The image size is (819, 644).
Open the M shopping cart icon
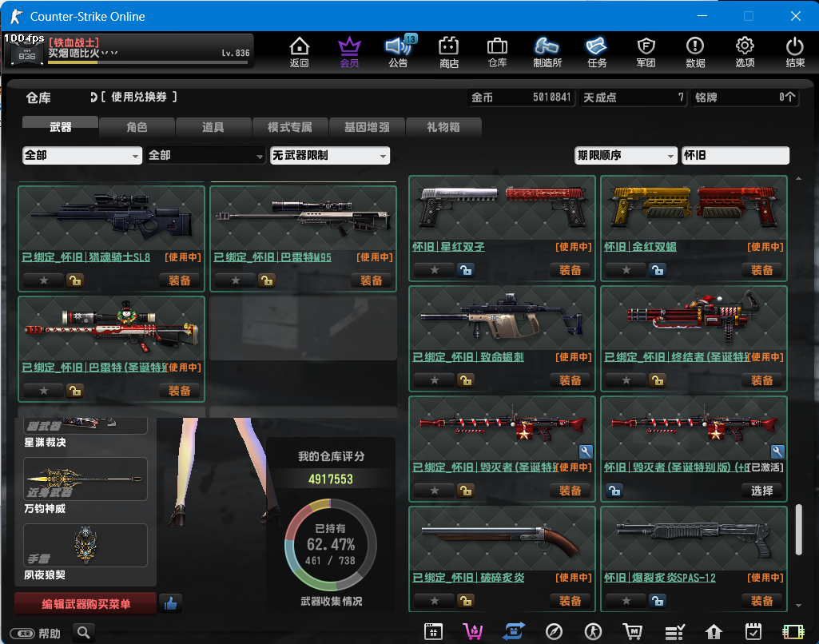[633, 632]
